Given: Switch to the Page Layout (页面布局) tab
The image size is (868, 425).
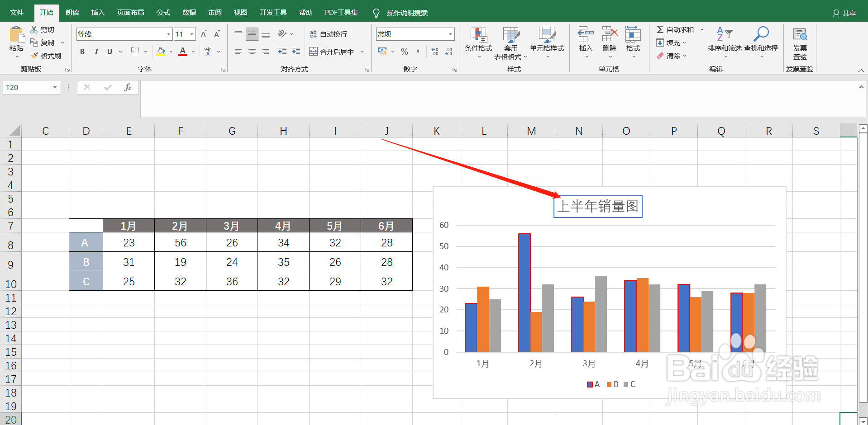Looking at the screenshot, I should pyautogui.click(x=130, y=13).
